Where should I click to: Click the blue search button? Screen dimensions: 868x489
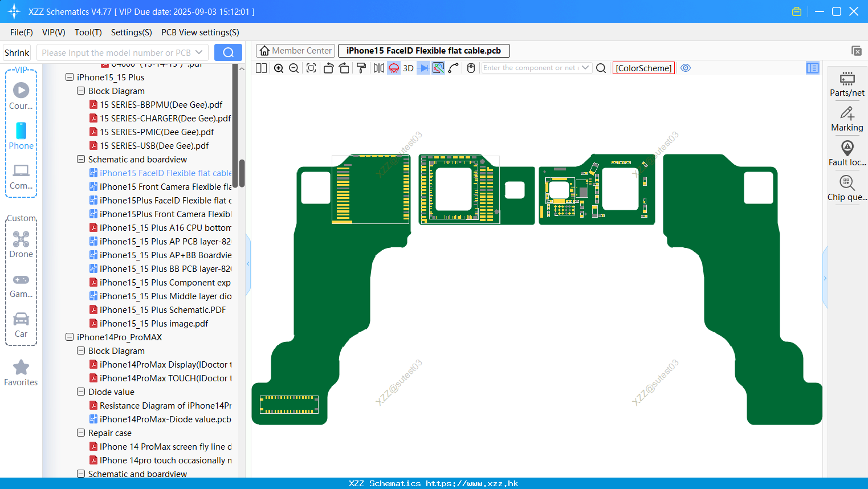click(x=228, y=52)
